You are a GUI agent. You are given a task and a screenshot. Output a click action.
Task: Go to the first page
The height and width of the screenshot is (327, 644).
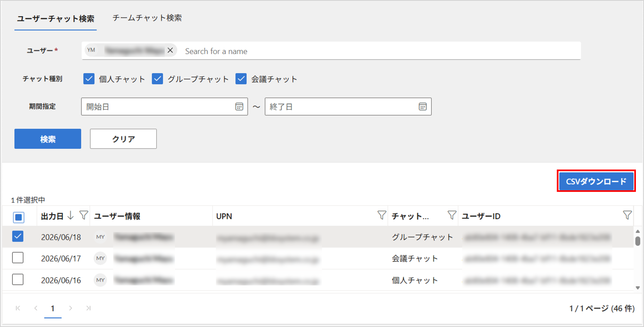[18, 308]
